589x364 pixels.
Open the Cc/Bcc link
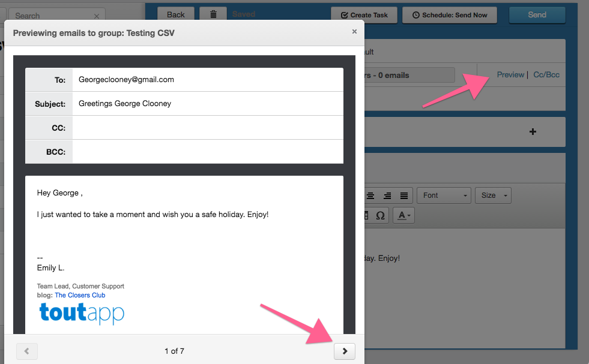pyautogui.click(x=546, y=75)
